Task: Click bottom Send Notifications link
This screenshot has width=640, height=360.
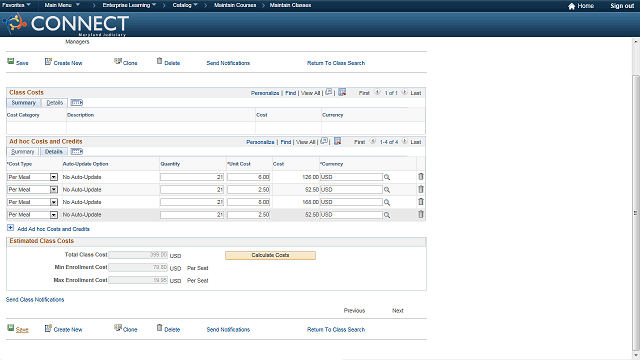Action: [228, 329]
